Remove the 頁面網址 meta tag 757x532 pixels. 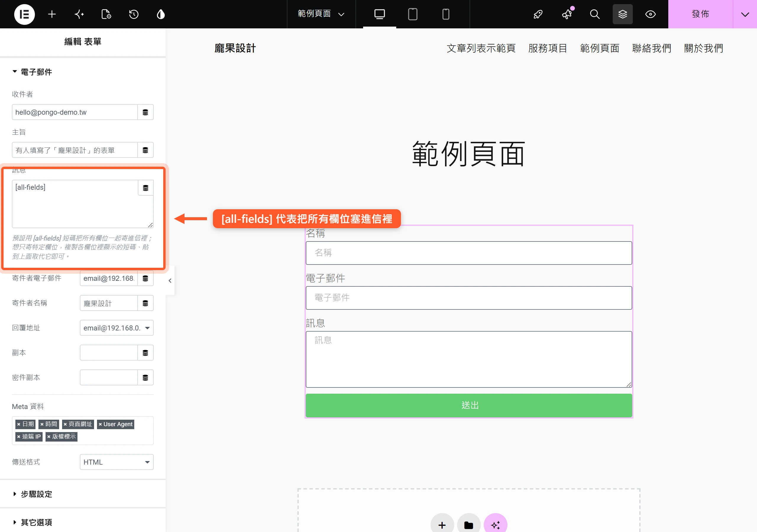pyautogui.click(x=65, y=424)
